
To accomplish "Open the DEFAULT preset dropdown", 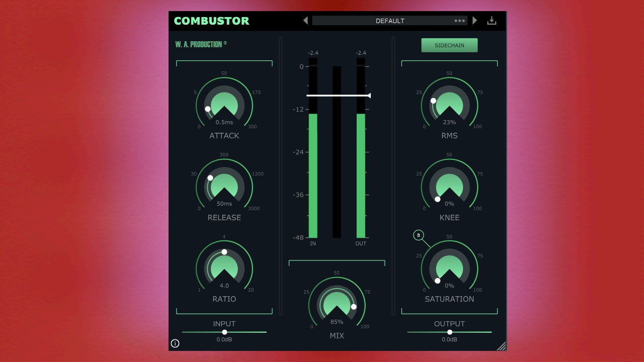I will (390, 21).
